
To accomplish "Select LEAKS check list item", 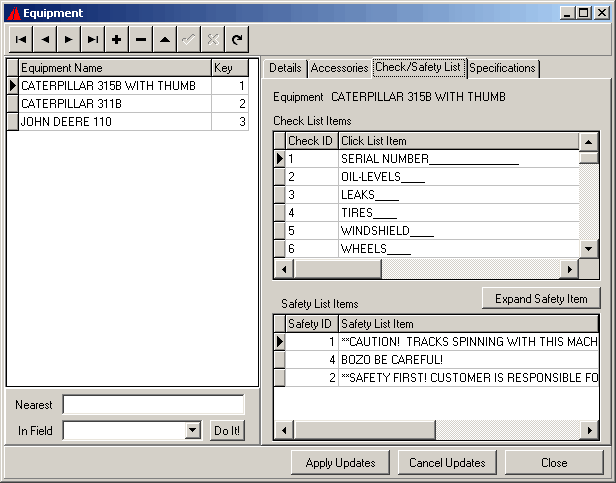I will 427,195.
